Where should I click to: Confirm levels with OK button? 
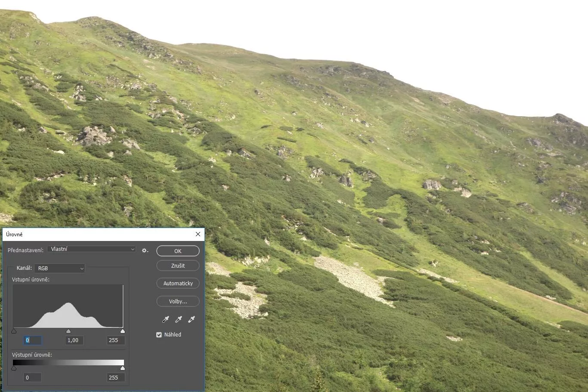point(178,251)
